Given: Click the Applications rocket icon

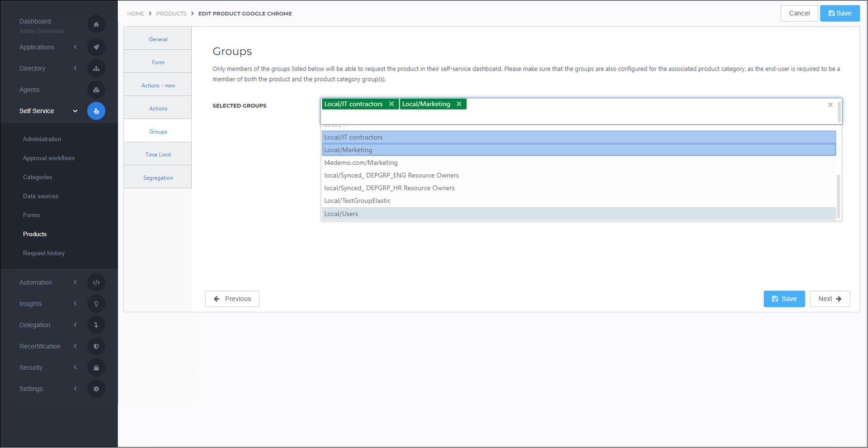Looking at the screenshot, I should click(96, 47).
